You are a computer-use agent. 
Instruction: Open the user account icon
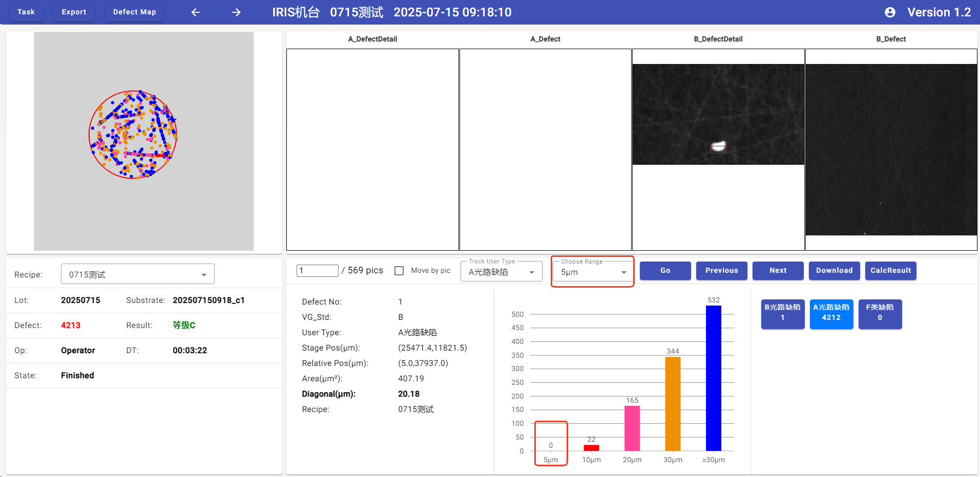pos(890,12)
